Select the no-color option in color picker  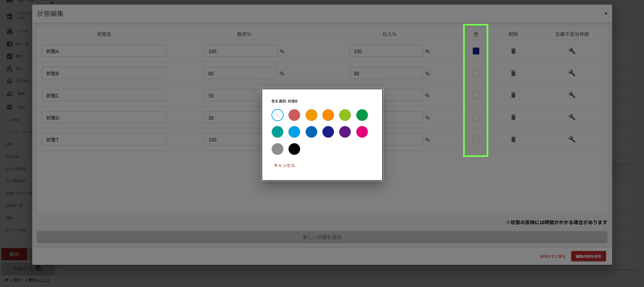277,115
